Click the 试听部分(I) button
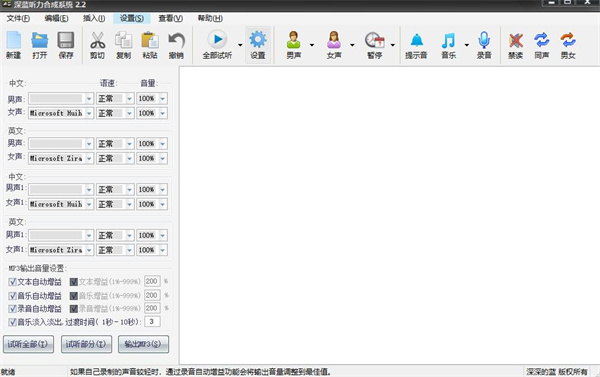The image size is (600, 377). tap(86, 344)
